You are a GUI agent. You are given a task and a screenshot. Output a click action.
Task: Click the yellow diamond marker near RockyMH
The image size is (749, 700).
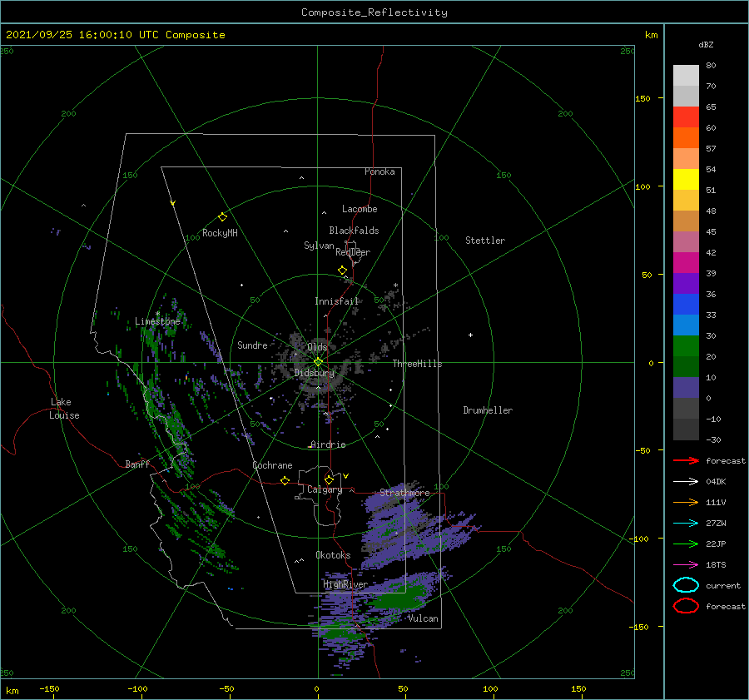(x=222, y=217)
